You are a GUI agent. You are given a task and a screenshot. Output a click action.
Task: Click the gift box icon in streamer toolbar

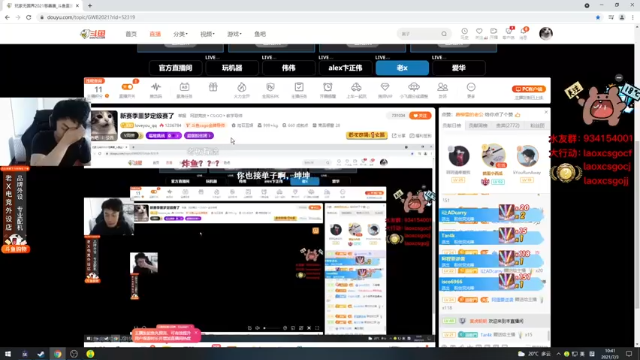click(x=213, y=87)
